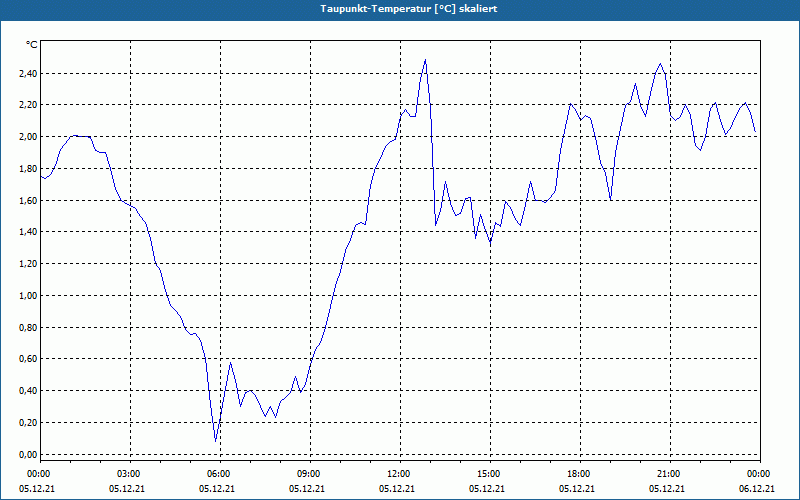
Task: Select the 1,80 y-axis value
Action: [28, 168]
